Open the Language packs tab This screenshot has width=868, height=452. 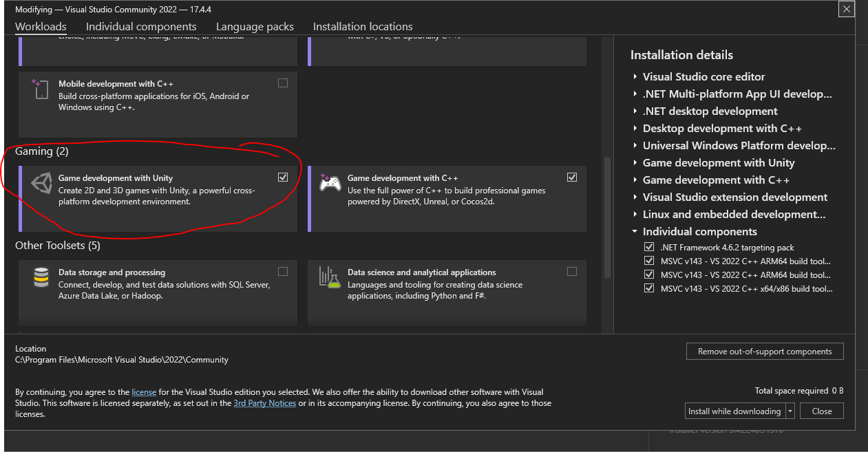coord(255,27)
